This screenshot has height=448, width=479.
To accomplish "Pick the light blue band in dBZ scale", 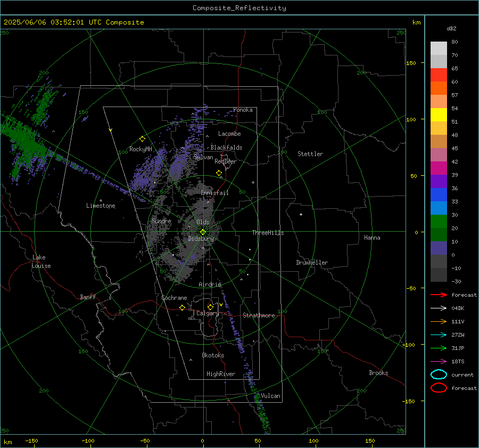I will 439,208.
